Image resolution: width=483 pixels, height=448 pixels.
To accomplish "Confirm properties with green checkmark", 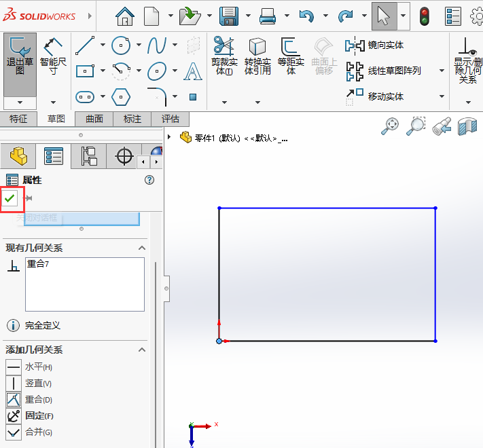I will pos(10,198).
